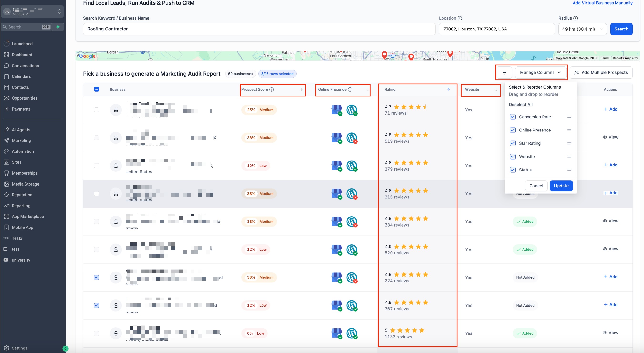Screen dimensions: 644x353
Task: Click the Prospect Score info icon
Action: 272,90
